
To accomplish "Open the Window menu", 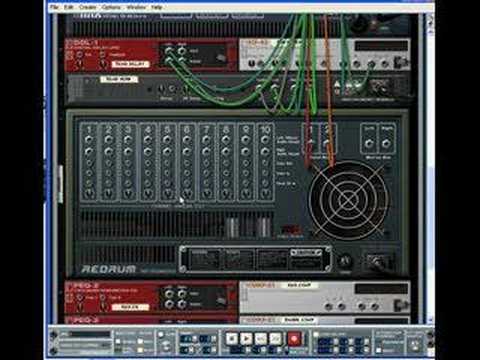I will coord(136,7).
